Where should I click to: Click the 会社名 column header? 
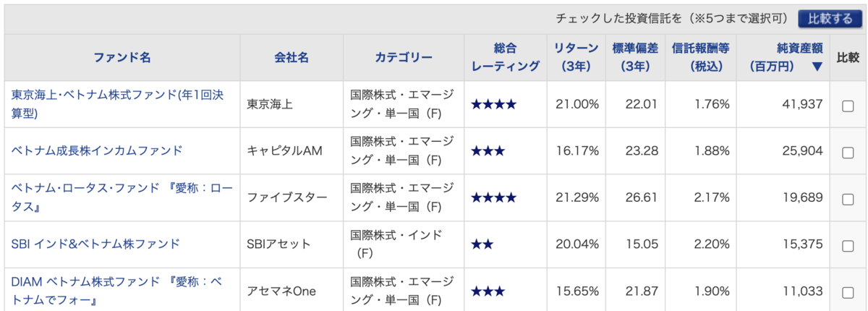pos(292,57)
